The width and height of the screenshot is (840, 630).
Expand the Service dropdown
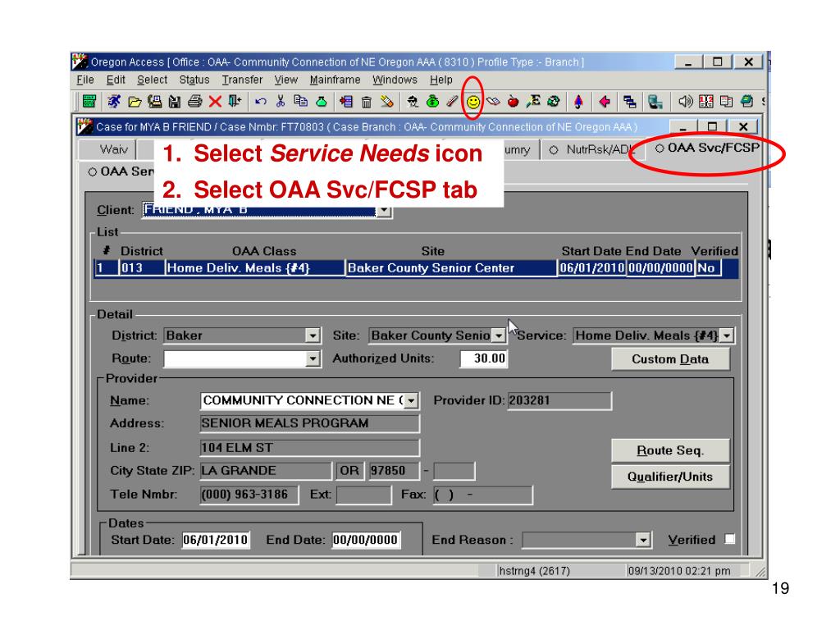tap(727, 336)
